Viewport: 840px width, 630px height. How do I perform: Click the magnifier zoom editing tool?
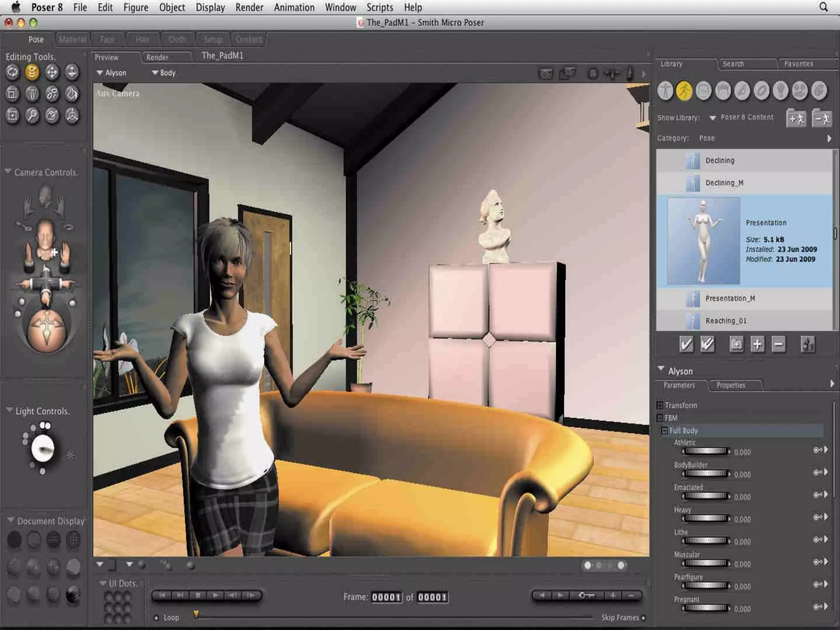[32, 116]
